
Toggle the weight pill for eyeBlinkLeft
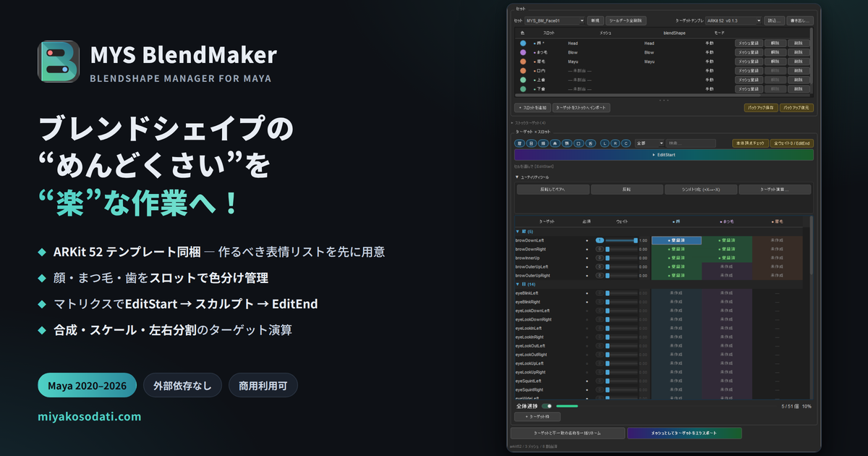click(x=600, y=293)
